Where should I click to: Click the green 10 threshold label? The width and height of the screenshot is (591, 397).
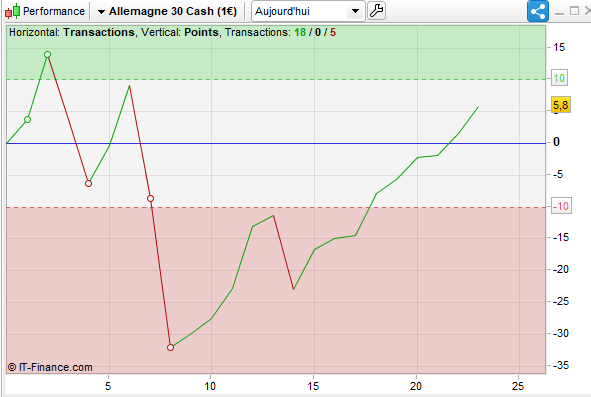coord(559,78)
